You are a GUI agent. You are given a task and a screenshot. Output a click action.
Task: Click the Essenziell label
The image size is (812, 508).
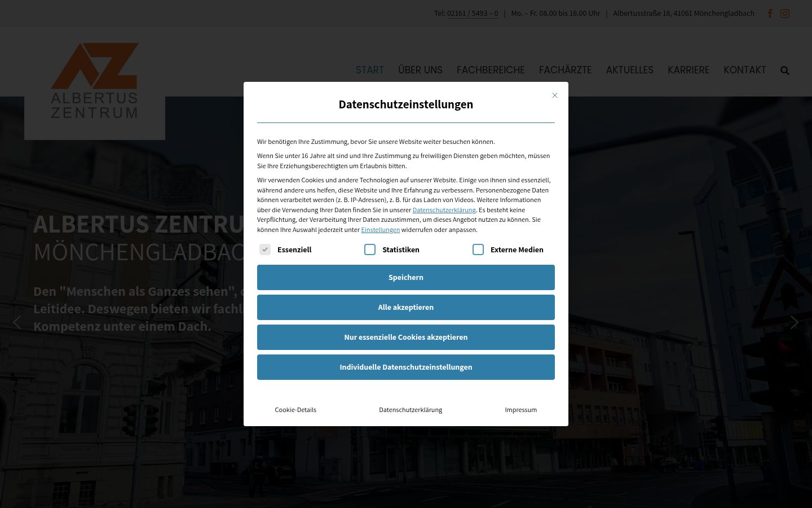pos(294,249)
